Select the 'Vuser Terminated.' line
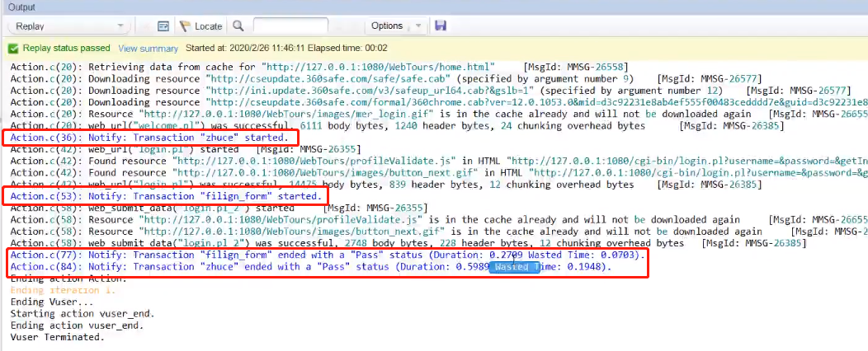Image resolution: width=868 pixels, height=351 pixels. click(57, 337)
